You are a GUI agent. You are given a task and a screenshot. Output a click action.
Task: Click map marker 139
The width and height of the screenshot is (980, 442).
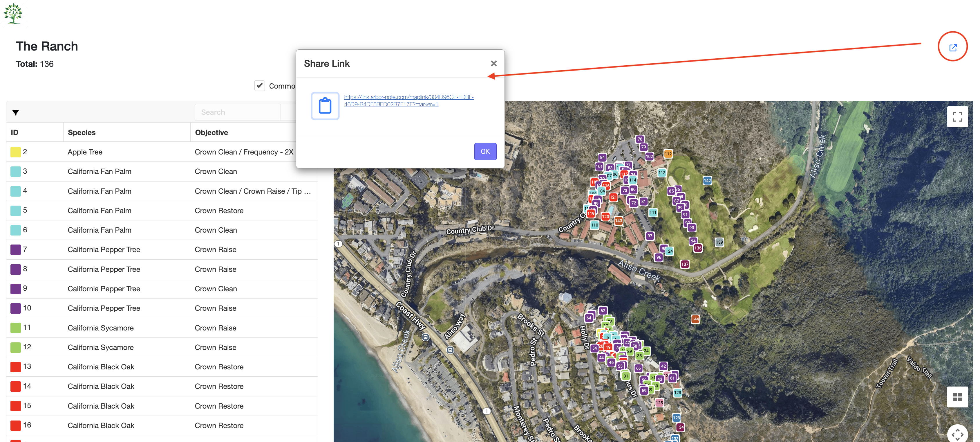pyautogui.click(x=719, y=242)
